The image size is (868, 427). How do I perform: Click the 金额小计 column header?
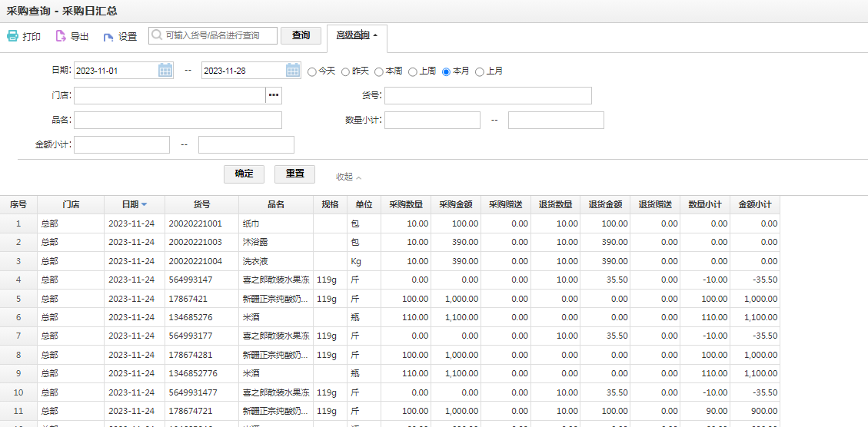click(x=755, y=204)
